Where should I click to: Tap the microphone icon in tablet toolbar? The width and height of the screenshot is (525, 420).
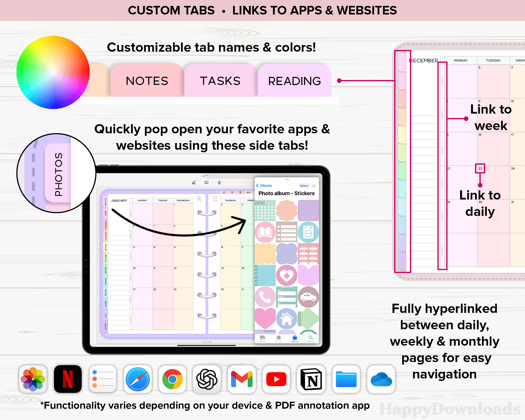219,182
